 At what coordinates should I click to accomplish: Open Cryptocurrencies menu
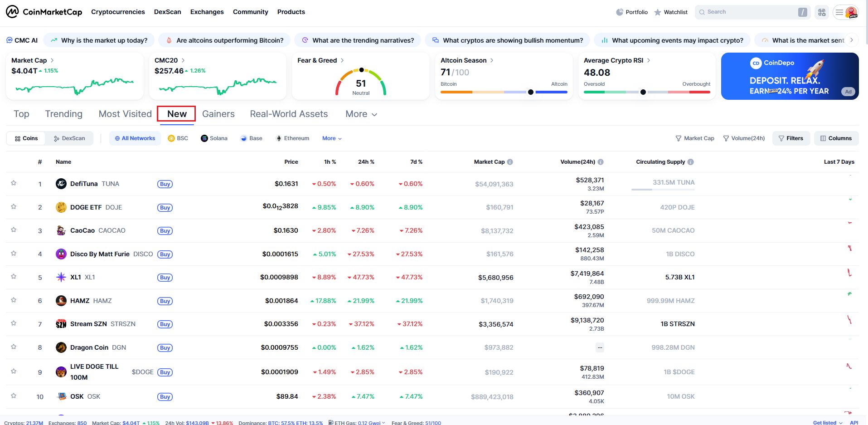pyautogui.click(x=118, y=12)
